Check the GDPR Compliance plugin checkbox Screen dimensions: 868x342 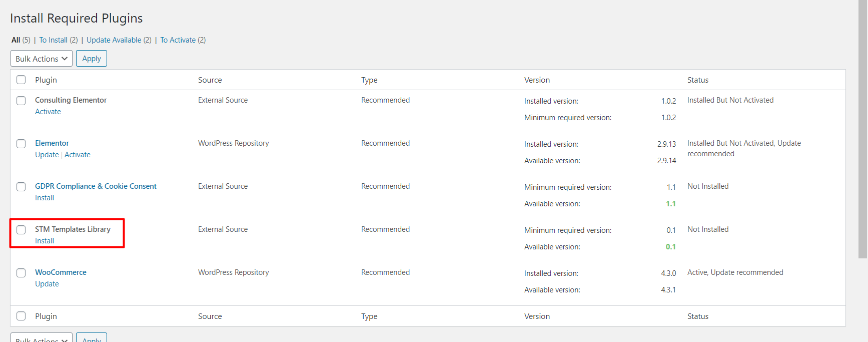(x=21, y=187)
